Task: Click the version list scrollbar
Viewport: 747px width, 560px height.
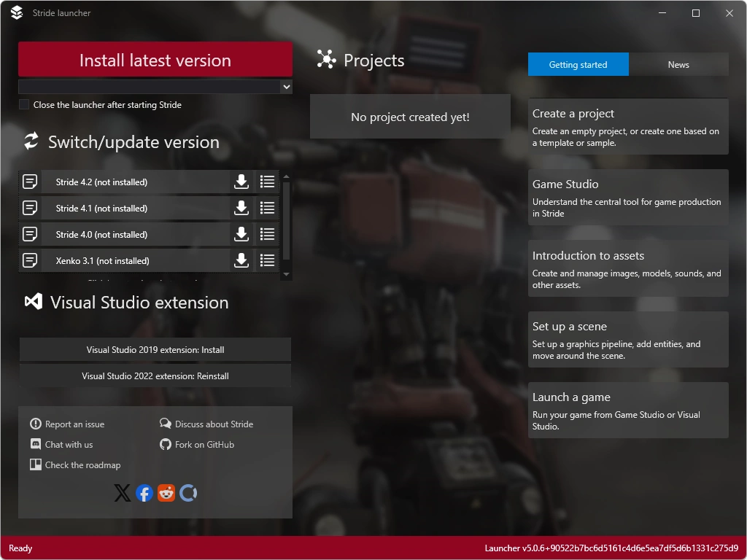Action: tap(285, 219)
